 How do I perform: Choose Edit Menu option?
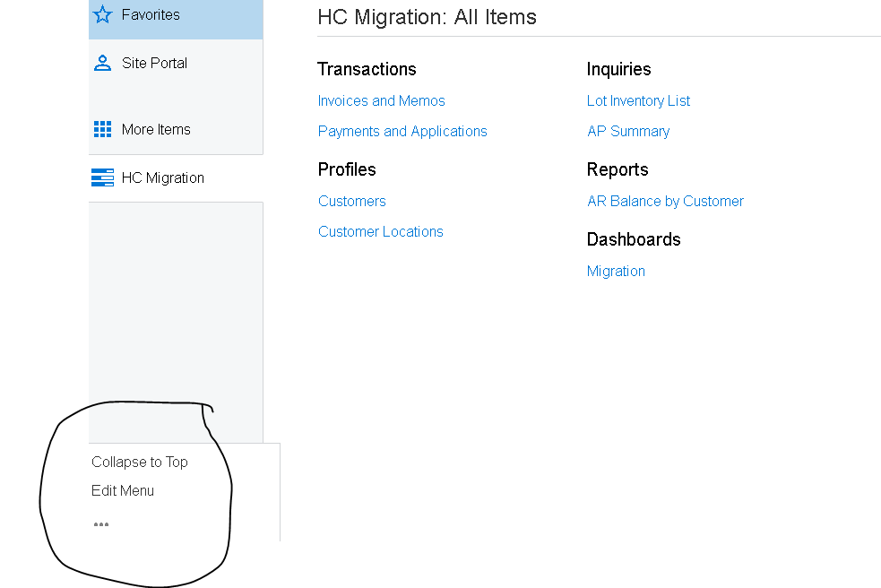pos(123,491)
